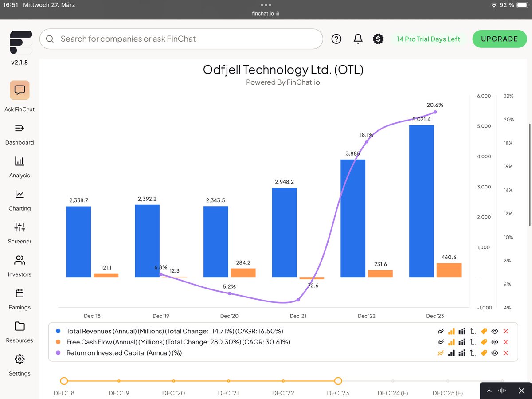Open the Charting sidebar section
Viewport: 532px width, 399px height.
pos(20,200)
